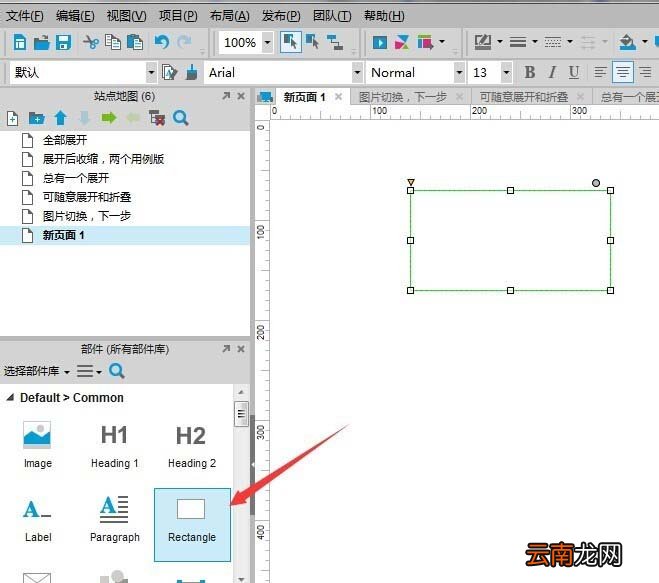Open the 帮助(H) menu

[384, 16]
